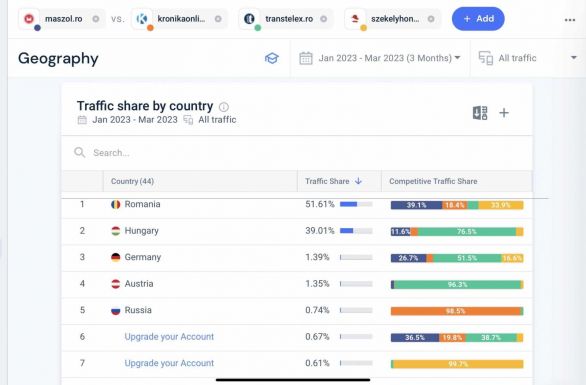Click the 99.7% yellow segment in row 7
Screen dimensions: 586x385
coord(458,364)
